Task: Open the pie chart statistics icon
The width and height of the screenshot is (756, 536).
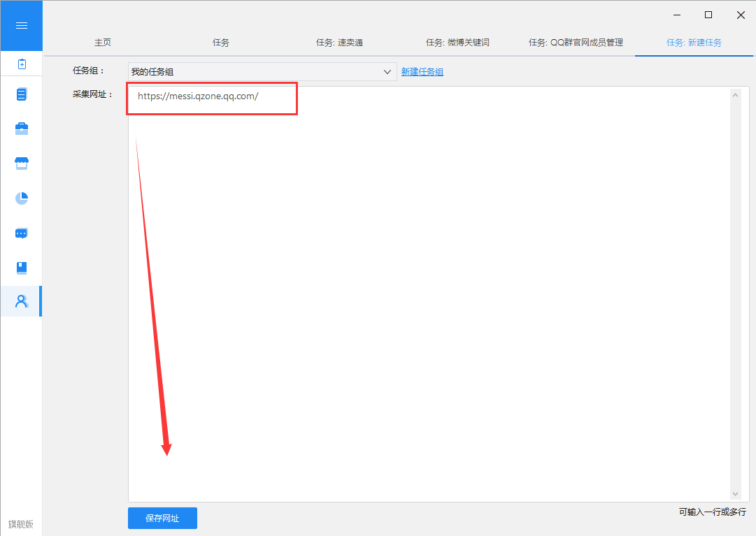Action: pyautogui.click(x=21, y=198)
